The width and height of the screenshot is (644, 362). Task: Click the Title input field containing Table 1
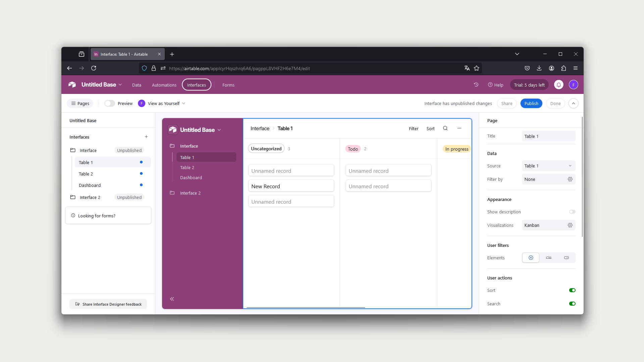tap(548, 136)
